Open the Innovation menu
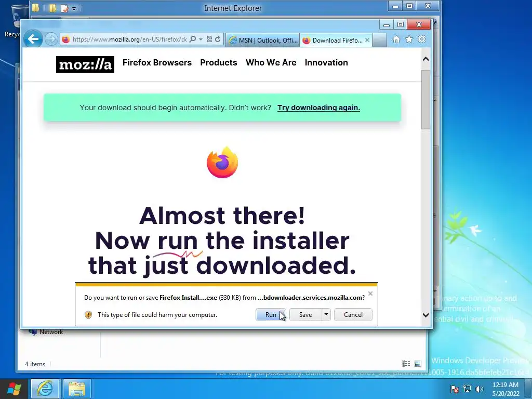This screenshot has width=532, height=399. (326, 62)
